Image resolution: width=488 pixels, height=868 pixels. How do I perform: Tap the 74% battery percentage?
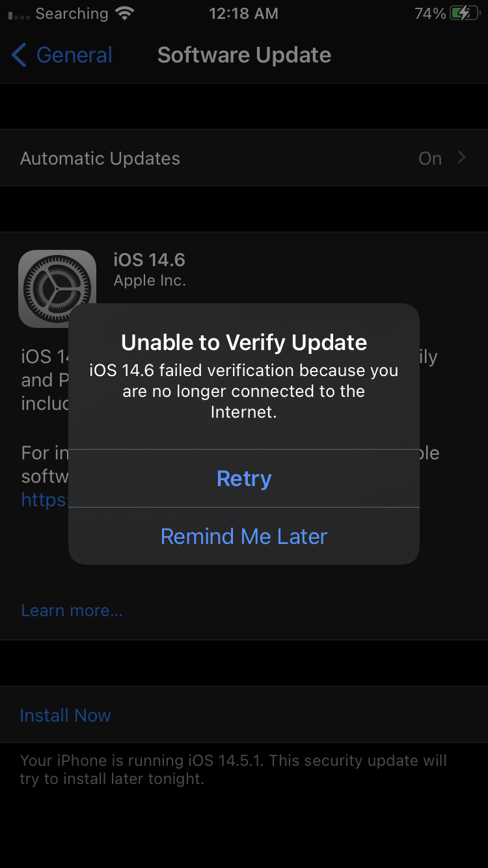tap(430, 14)
